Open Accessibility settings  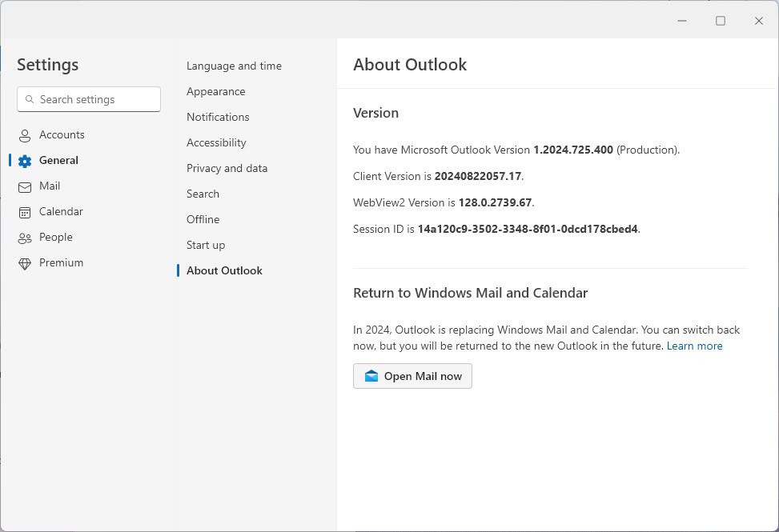pyautogui.click(x=216, y=143)
